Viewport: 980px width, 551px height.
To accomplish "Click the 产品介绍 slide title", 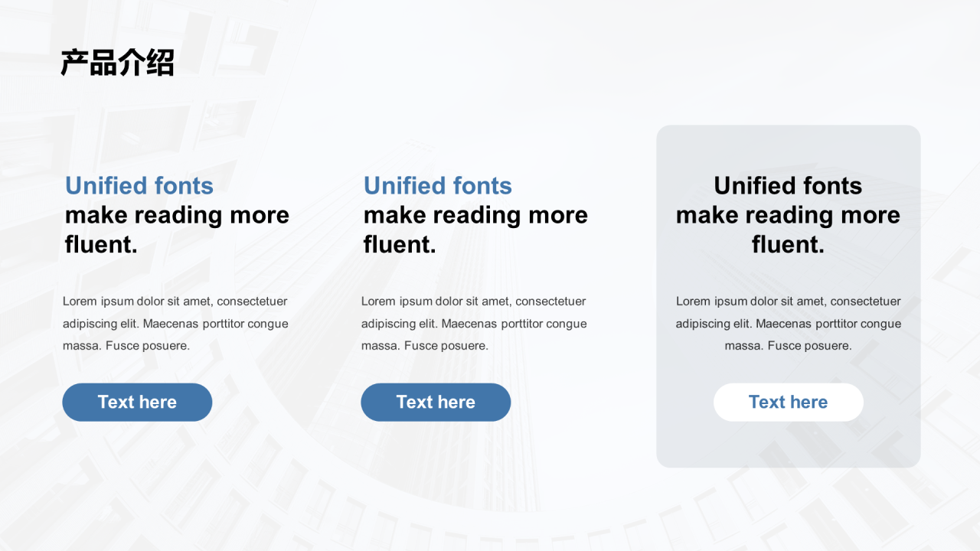I will 118,63.
